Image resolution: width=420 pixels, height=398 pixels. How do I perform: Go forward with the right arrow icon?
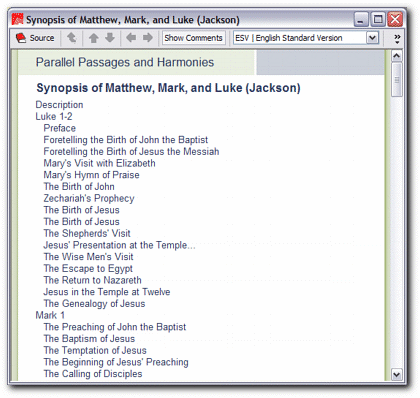click(147, 37)
